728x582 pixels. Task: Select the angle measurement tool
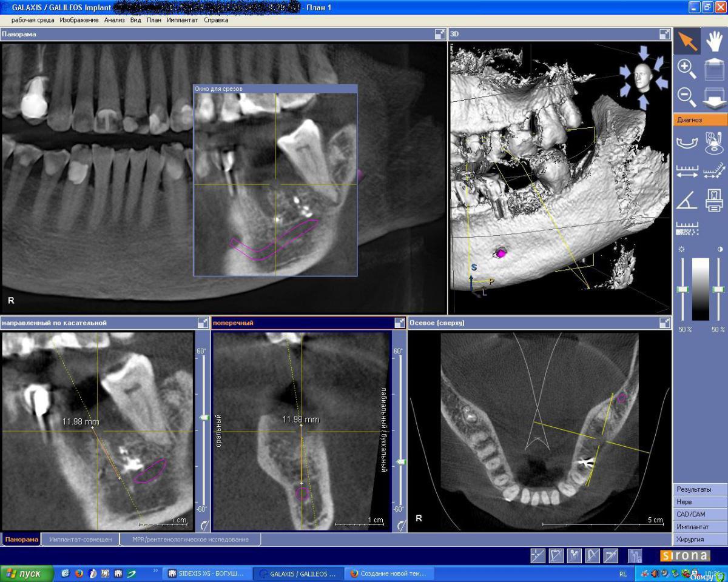pyautogui.click(x=687, y=200)
